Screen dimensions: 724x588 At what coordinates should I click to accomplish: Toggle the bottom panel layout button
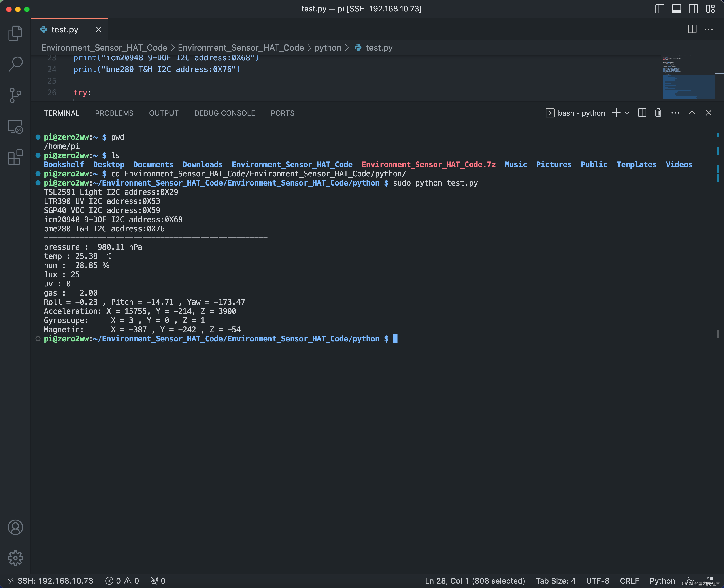(x=677, y=9)
